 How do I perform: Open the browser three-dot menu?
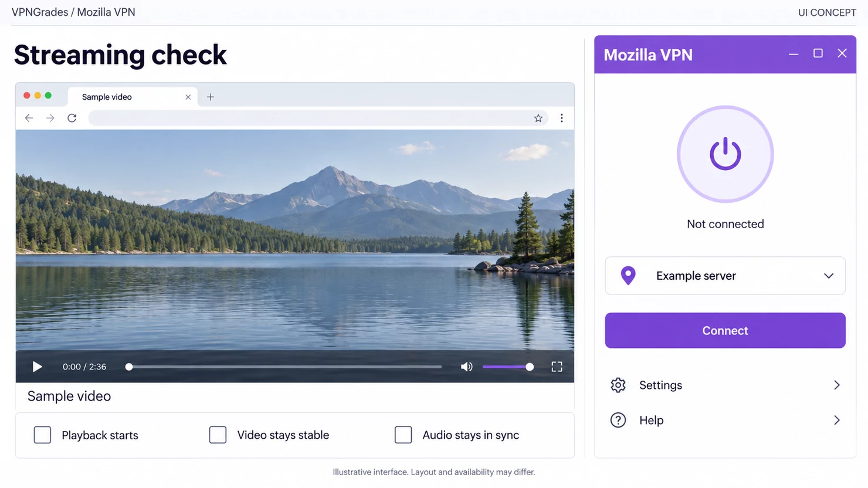[562, 118]
